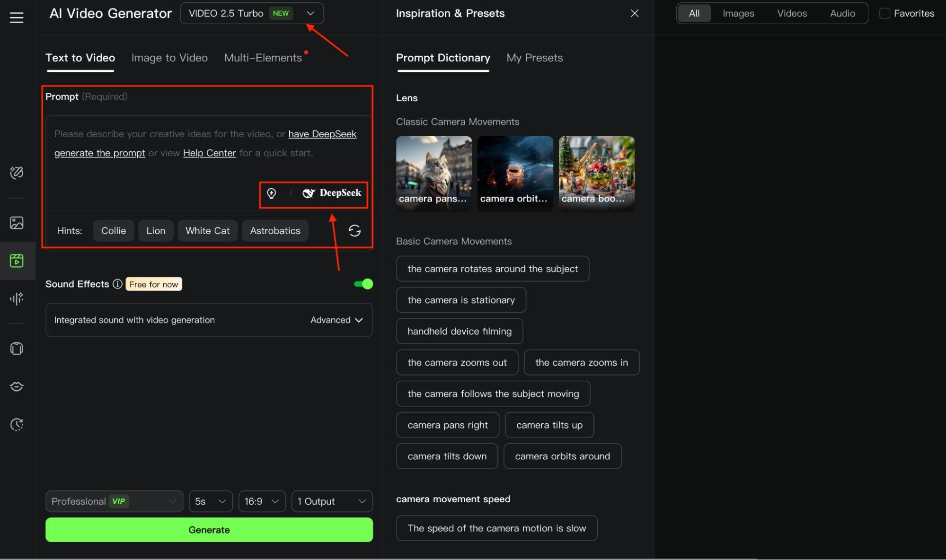Click the green Generate button

pyautogui.click(x=209, y=530)
